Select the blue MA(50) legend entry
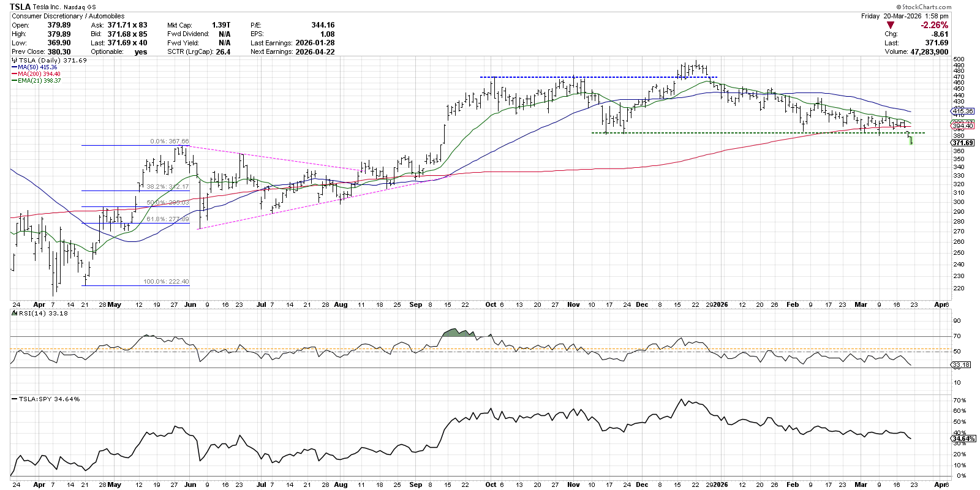Screen dimensions: 980x490 [x=37, y=67]
